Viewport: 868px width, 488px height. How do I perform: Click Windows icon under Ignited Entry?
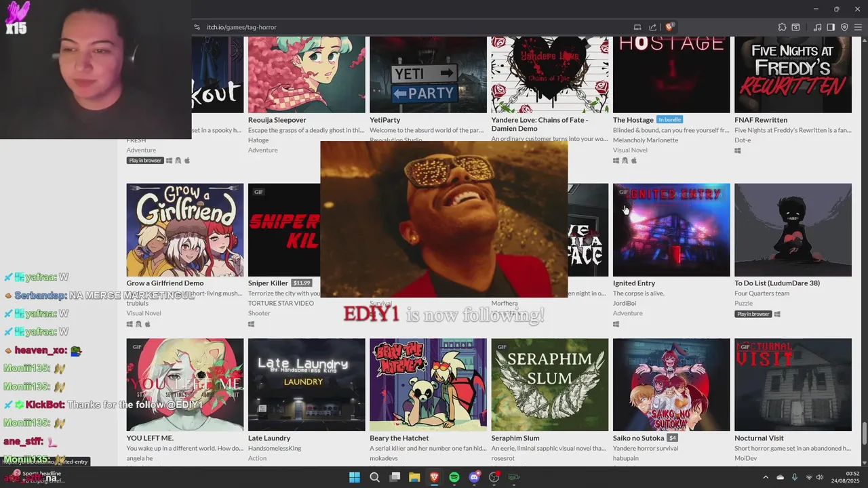[616, 324]
